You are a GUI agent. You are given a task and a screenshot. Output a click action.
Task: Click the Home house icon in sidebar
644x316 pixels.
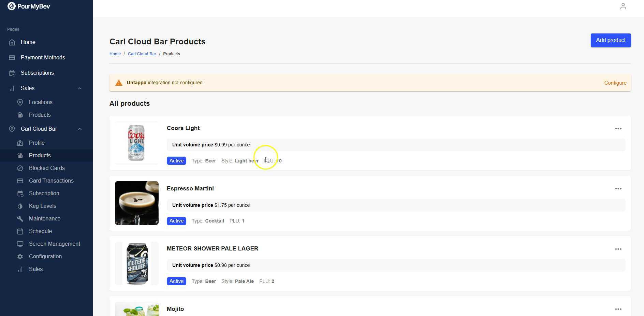click(x=12, y=42)
